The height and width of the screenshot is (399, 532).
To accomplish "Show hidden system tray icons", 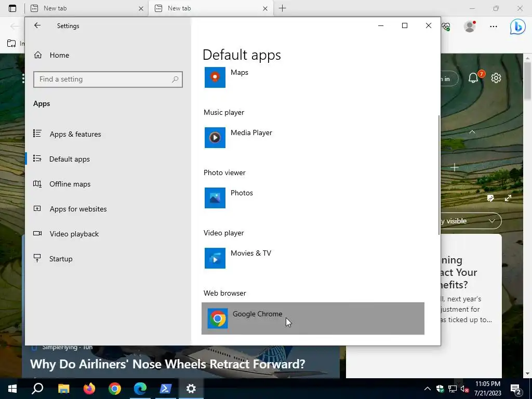I will click(x=428, y=389).
